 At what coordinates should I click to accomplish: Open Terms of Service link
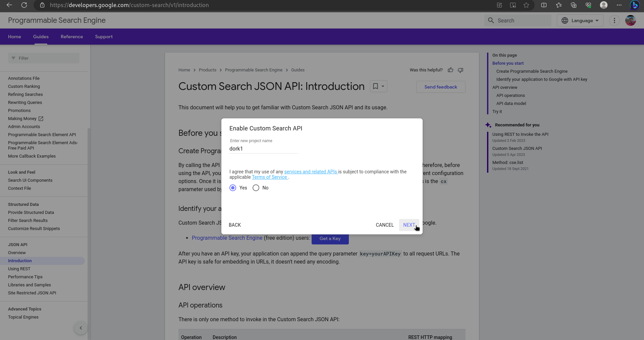tap(270, 177)
